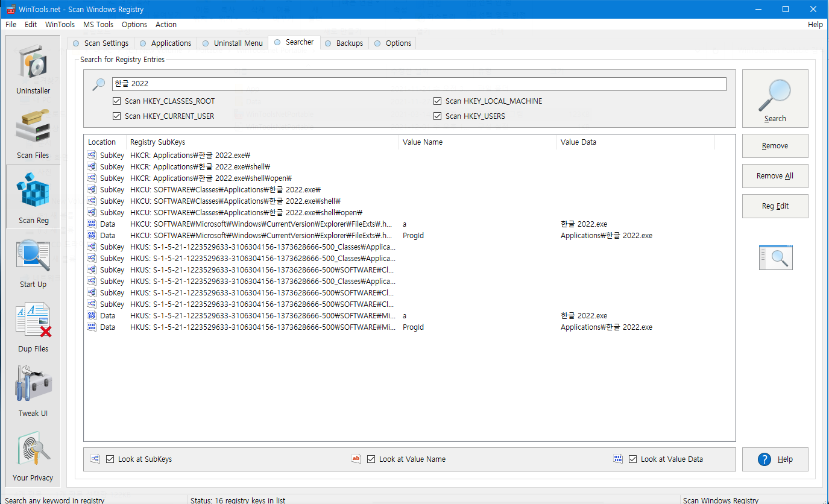829x504 pixels.
Task: Uncheck Look at SubKeys
Action: [110, 459]
